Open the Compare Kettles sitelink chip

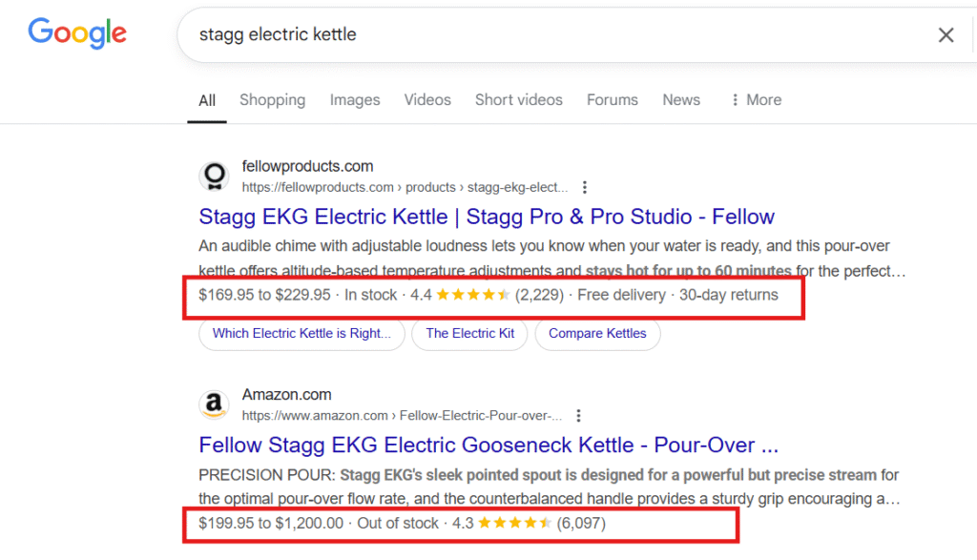pyautogui.click(x=597, y=333)
